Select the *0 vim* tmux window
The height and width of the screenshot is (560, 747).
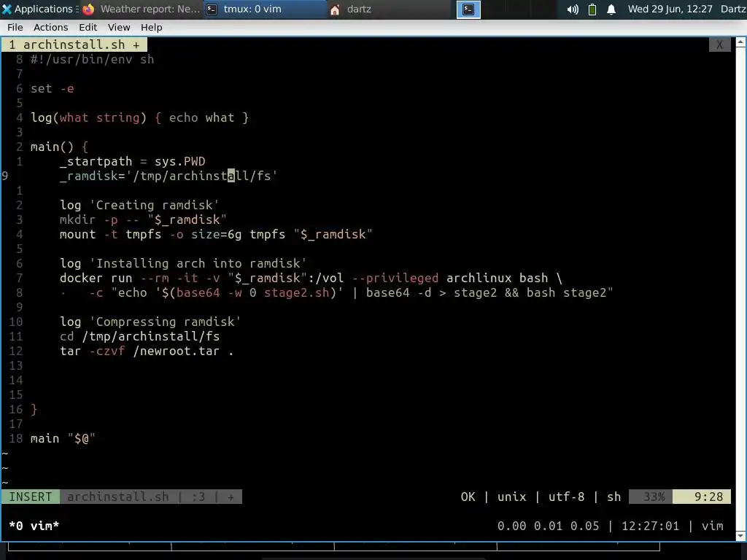click(x=34, y=526)
